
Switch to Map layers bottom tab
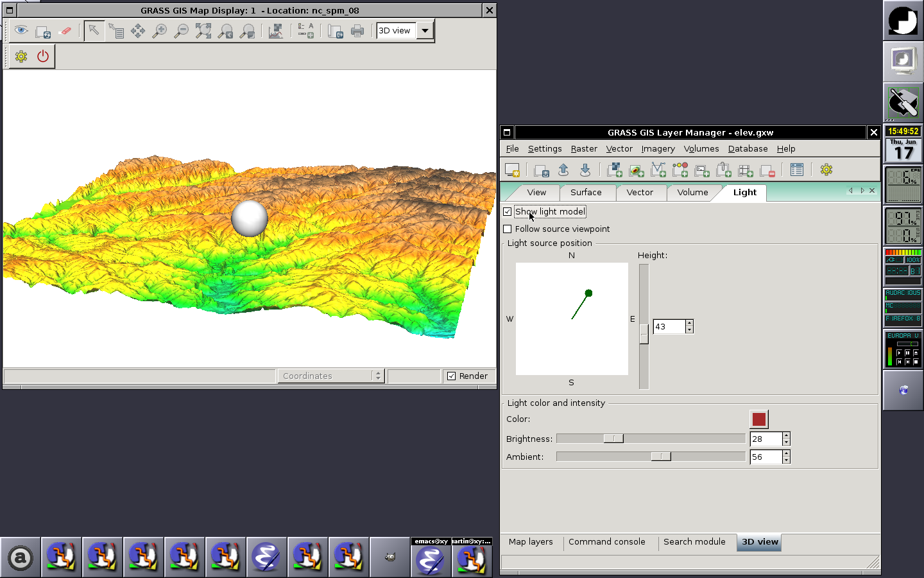[531, 542]
